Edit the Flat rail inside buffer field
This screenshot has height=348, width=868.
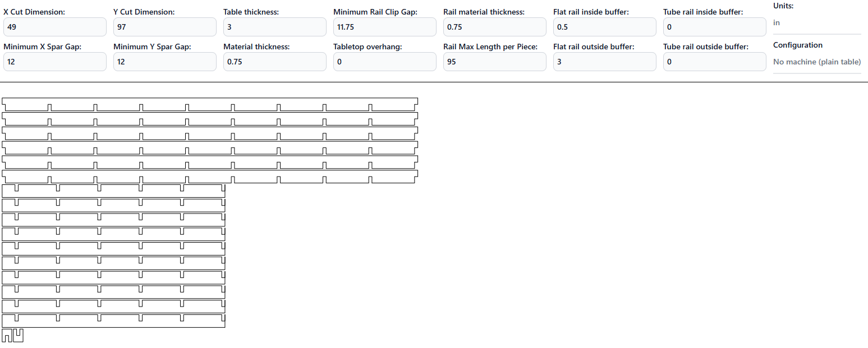604,27
